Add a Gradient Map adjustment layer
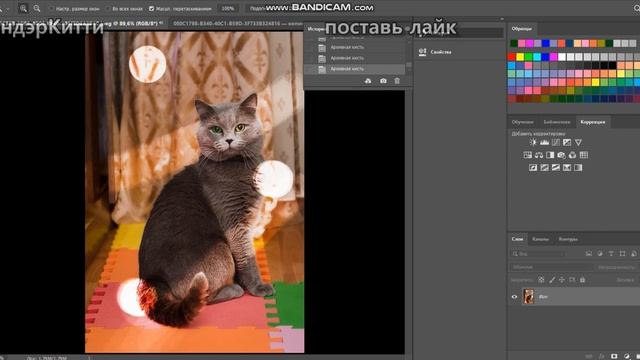Image resolution: width=640 pixels, height=360 pixels. [578, 167]
